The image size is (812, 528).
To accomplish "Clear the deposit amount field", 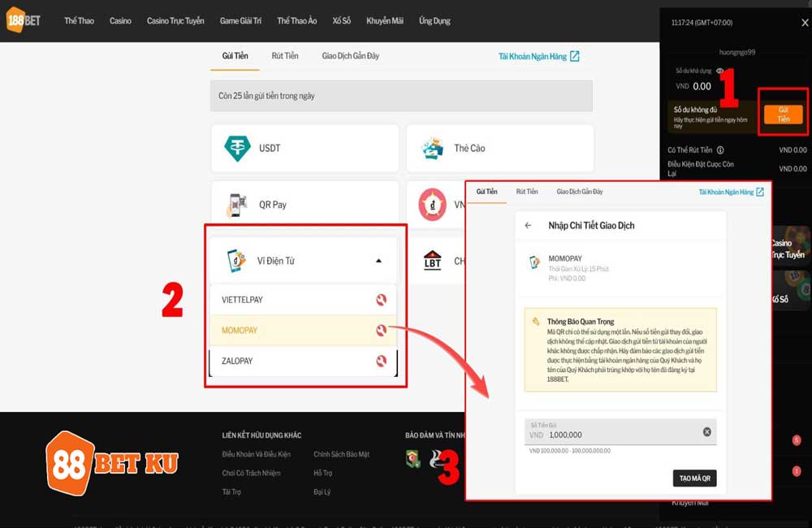I will pos(707,431).
